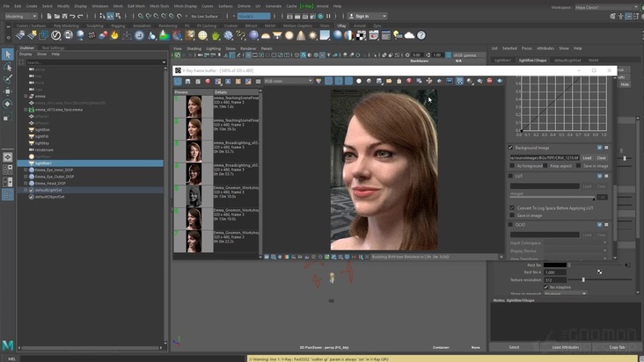
Task: Click the Copy Tab button
Action: point(617,347)
